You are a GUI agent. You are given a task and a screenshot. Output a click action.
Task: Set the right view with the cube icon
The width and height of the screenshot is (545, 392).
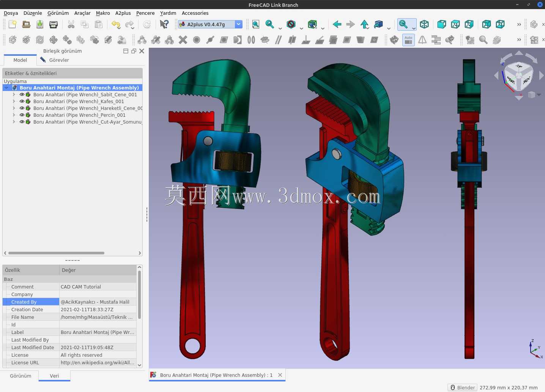(469, 24)
